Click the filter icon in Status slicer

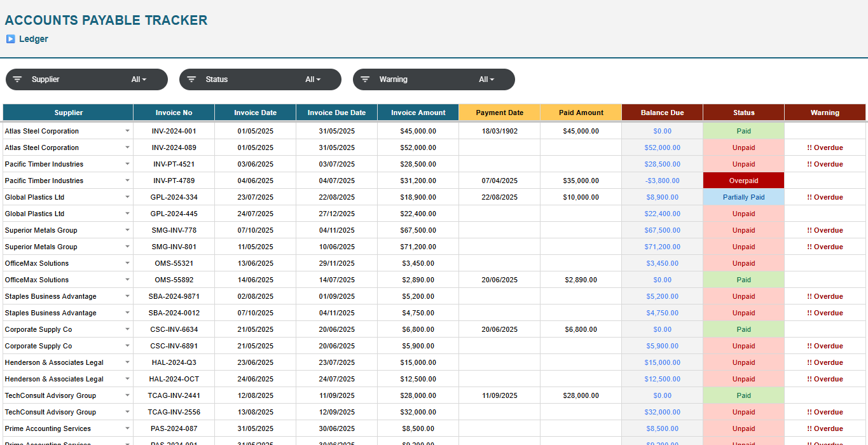pos(191,79)
